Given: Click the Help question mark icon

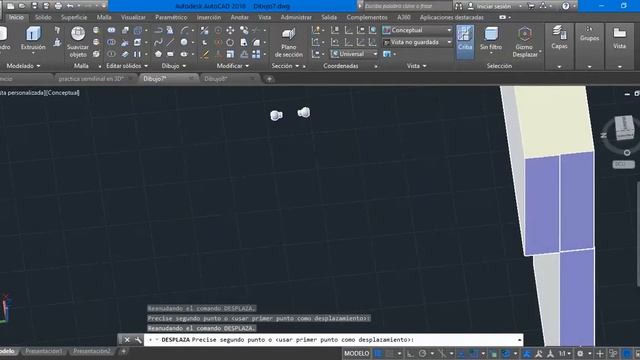Looking at the screenshot, I should 565,6.
